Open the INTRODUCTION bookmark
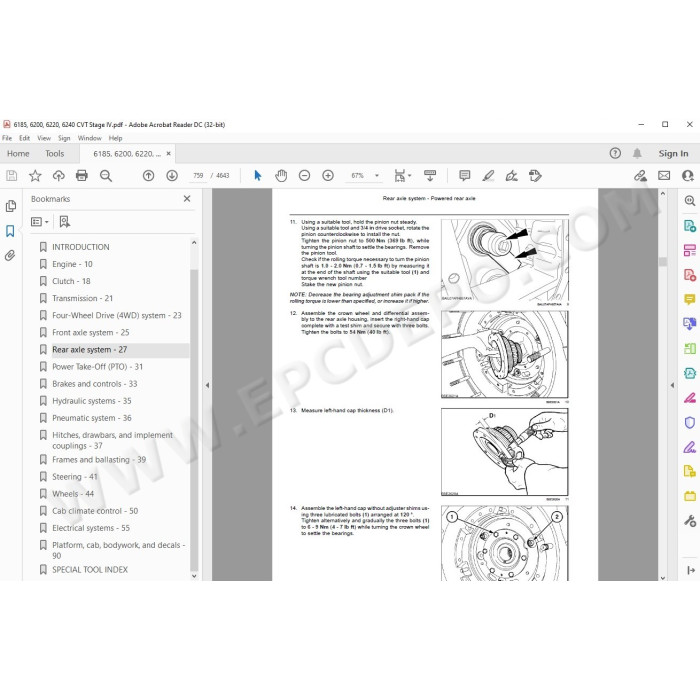 80,247
